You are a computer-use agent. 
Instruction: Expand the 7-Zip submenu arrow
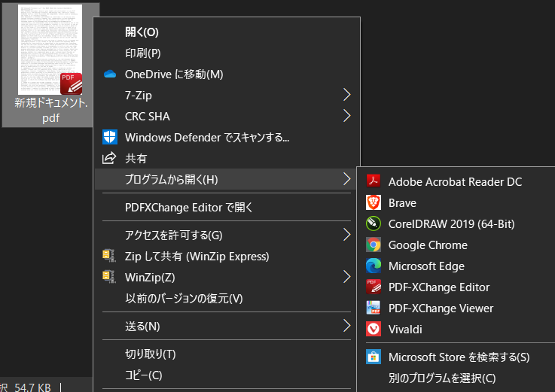(x=347, y=95)
